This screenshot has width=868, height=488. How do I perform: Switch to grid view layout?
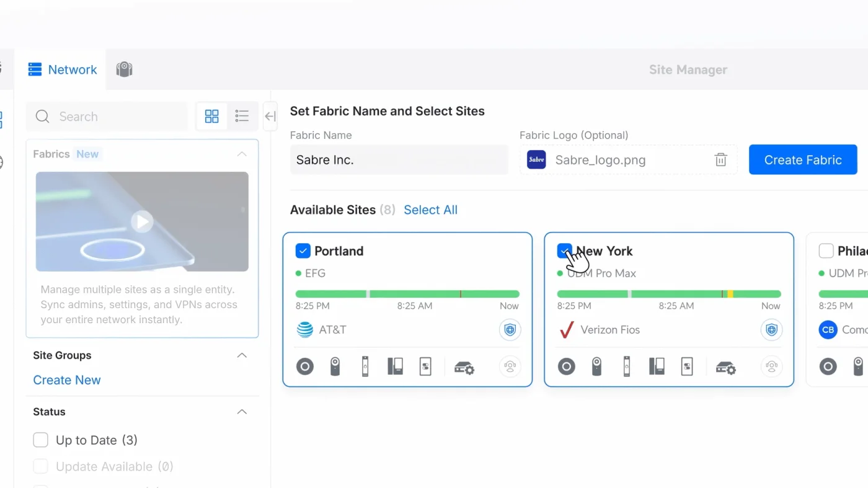click(x=212, y=116)
